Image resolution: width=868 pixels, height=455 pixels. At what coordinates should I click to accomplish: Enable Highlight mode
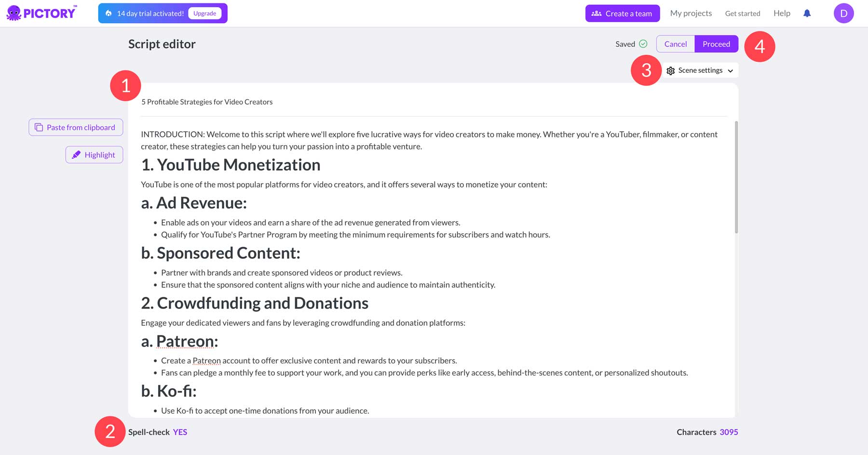tap(94, 154)
